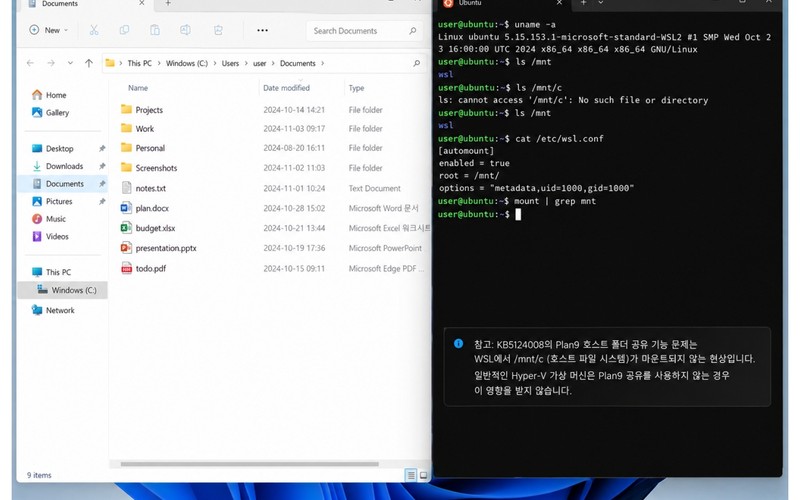Expand chevron between Users and user
800x500 pixels.
click(x=246, y=63)
